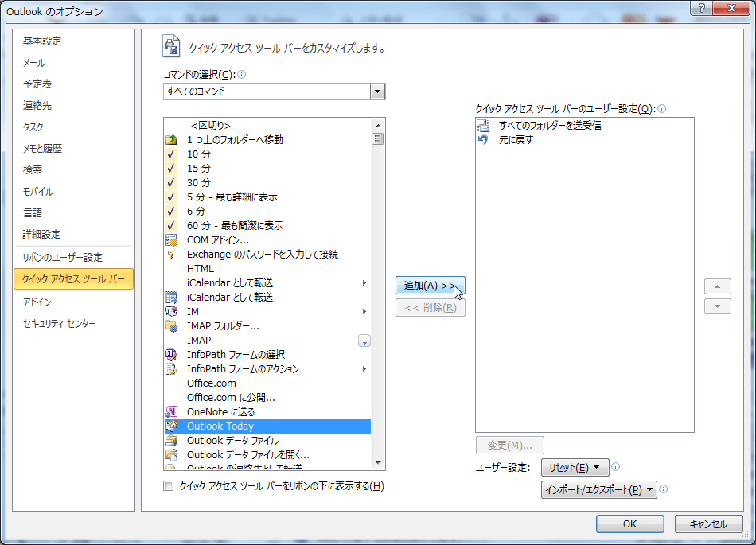Click the folder icon beside 1 つ上のフォルダーへ移動

(171, 140)
